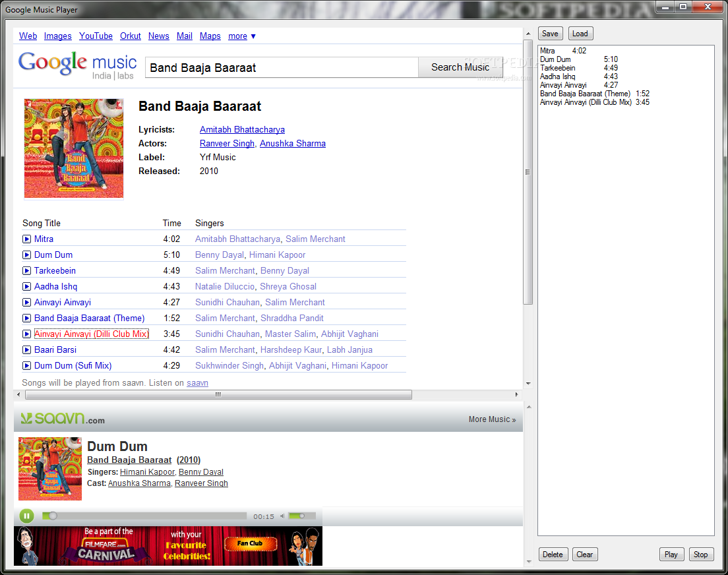Select Aadha Ishq 4:43 in the playlist

click(578, 76)
